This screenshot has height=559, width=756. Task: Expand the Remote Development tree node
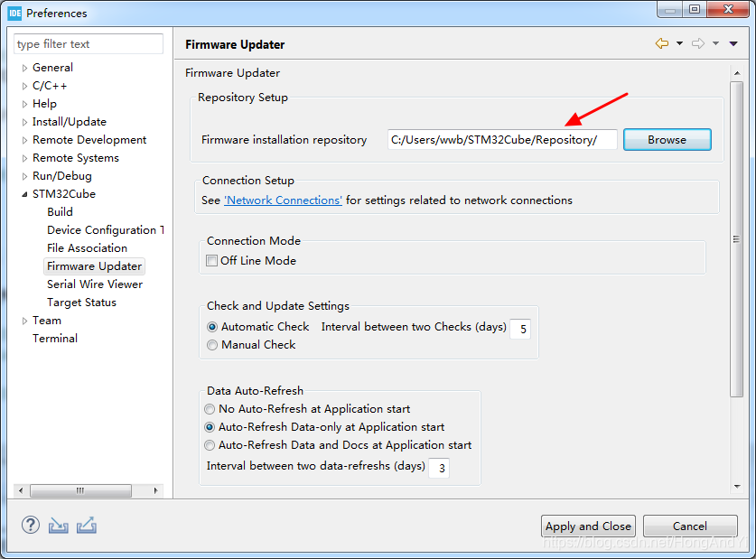click(x=24, y=140)
